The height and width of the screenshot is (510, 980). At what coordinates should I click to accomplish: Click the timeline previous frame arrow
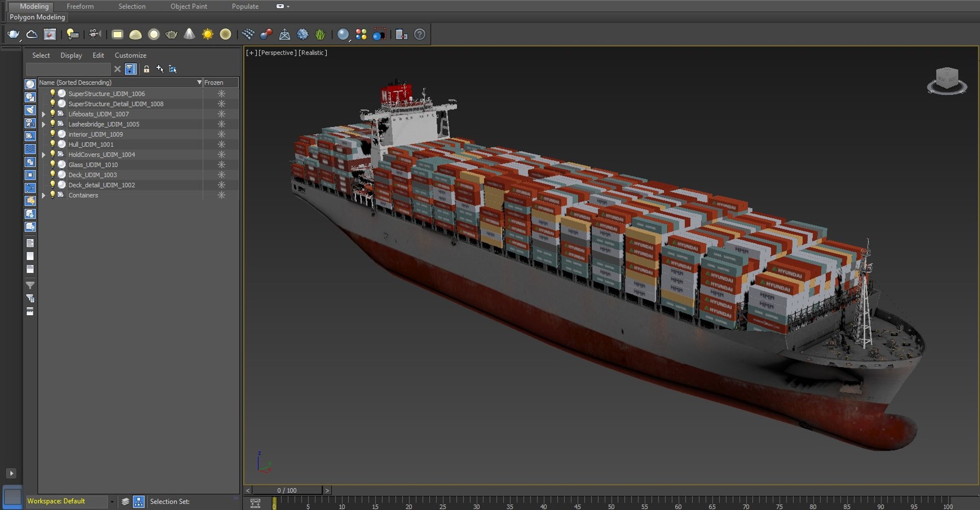pos(248,490)
